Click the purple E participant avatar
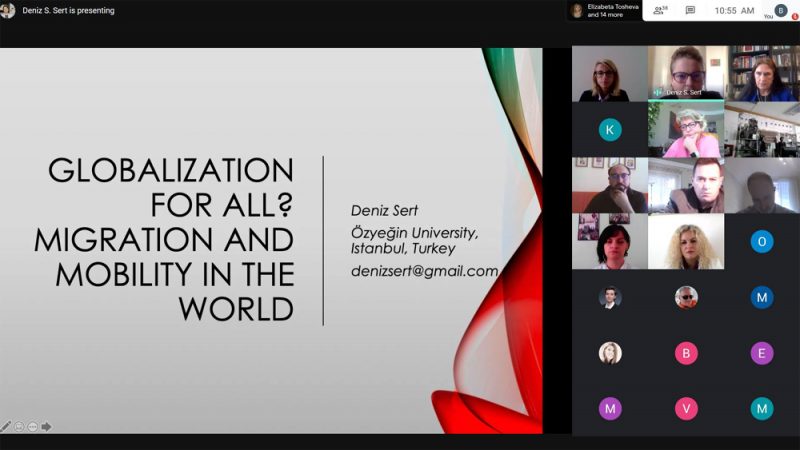800x450 pixels. 762,353
